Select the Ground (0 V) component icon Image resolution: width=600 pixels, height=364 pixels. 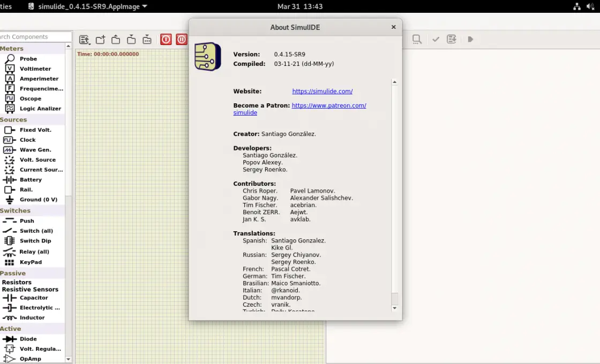(10, 200)
